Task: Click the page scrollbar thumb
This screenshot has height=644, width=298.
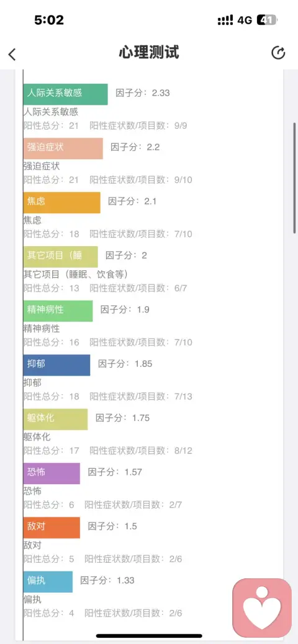Action: [x=294, y=178]
